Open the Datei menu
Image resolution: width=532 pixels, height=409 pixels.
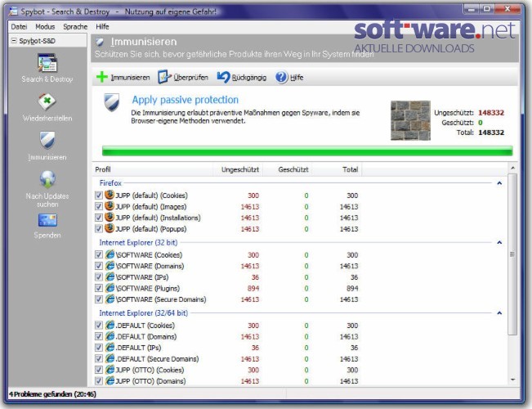tap(19, 26)
